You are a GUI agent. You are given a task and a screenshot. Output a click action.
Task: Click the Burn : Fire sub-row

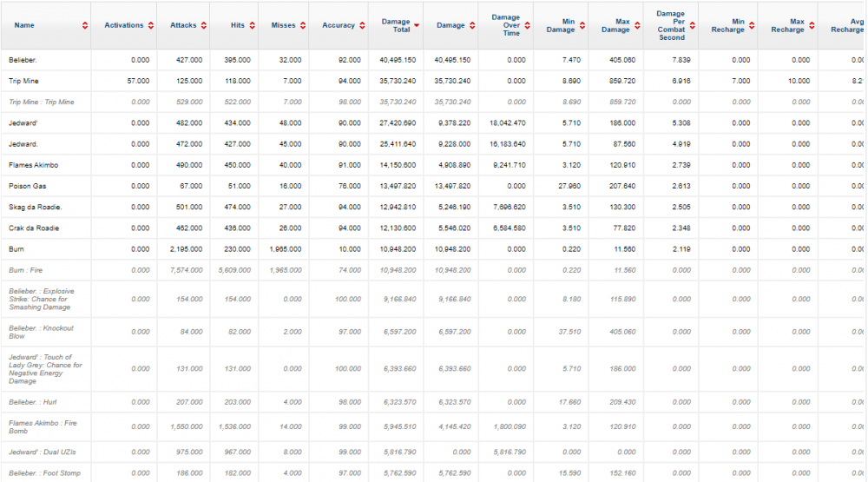pyautogui.click(x=26, y=270)
